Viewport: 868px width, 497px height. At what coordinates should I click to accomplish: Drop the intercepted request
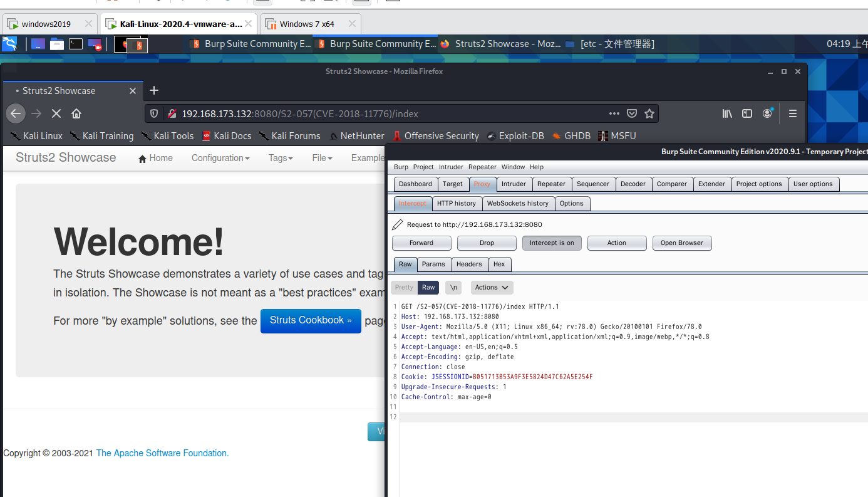(x=487, y=243)
